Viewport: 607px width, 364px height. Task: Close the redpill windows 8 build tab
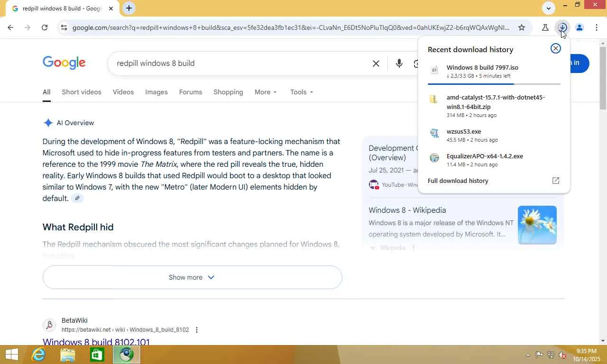point(111,9)
